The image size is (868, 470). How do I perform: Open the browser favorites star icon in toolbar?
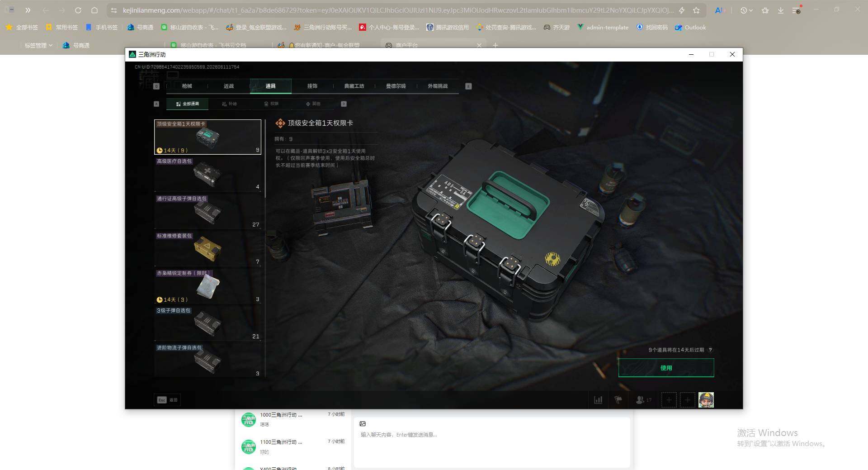[765, 10]
